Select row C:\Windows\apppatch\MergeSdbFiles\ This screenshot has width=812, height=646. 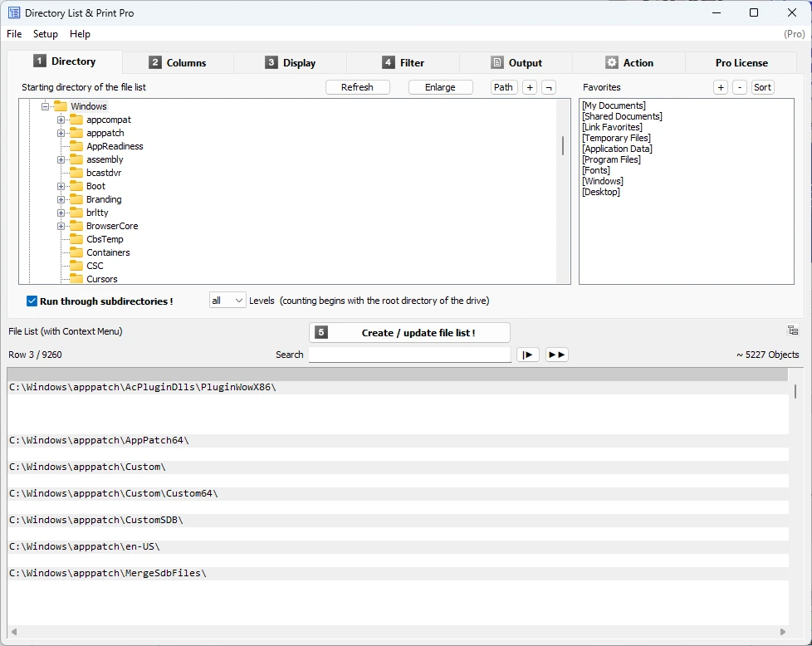[x=398, y=573]
